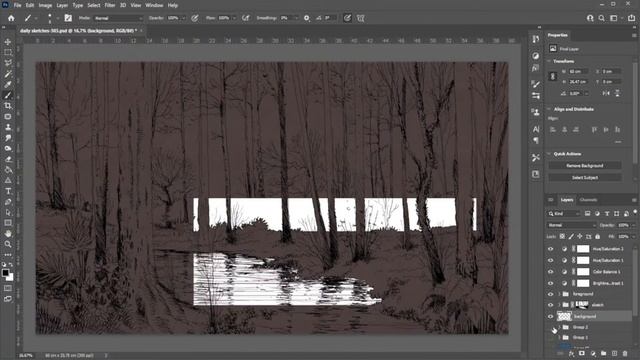
Task: Hide the sketch group
Action: point(550,305)
